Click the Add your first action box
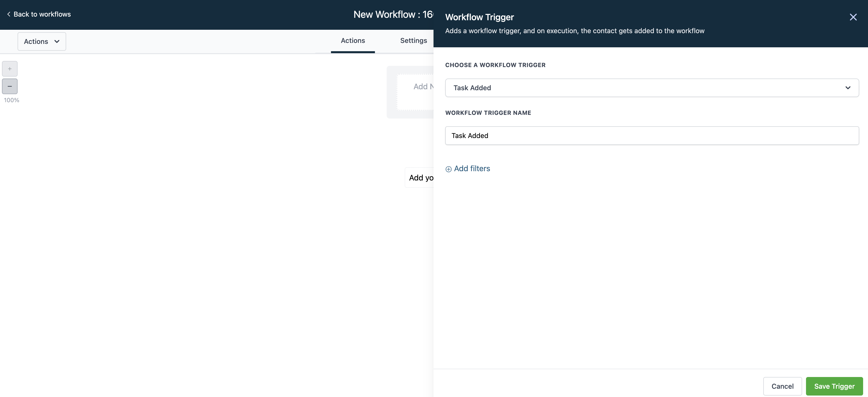Screen dimensions: 868x397 (x=420, y=178)
